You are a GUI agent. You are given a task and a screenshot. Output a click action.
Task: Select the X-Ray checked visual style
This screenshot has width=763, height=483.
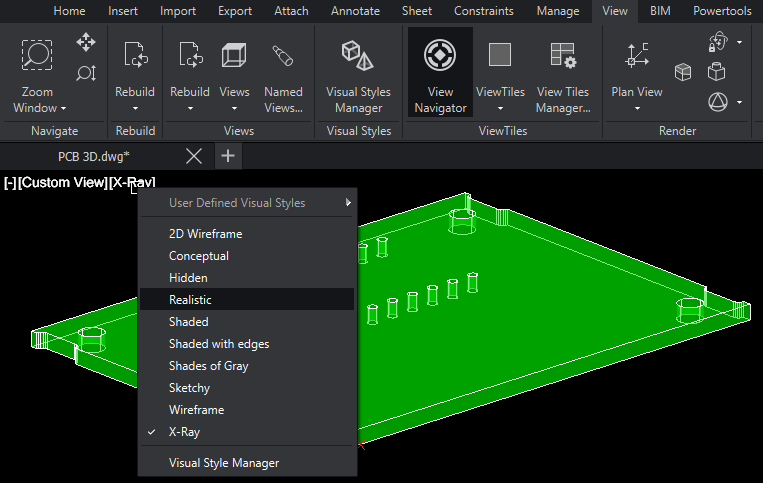(x=184, y=432)
